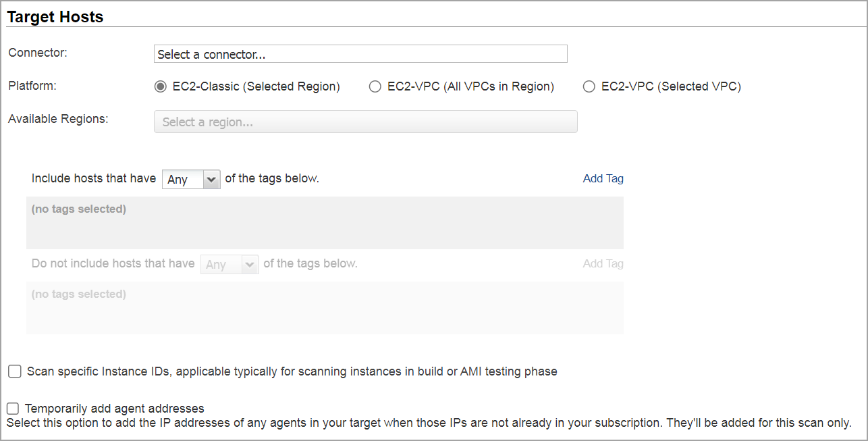
Task: Select the EC2-VPC (Selected VPC) option
Action: (589, 86)
